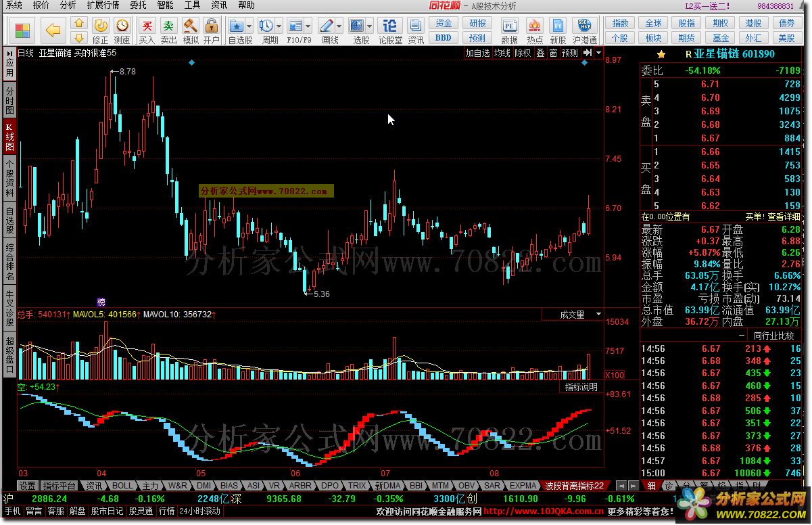Viewport: 812px width, 525px height.
Task: Toggle 预测 forecast on chart header
Action: pos(570,53)
